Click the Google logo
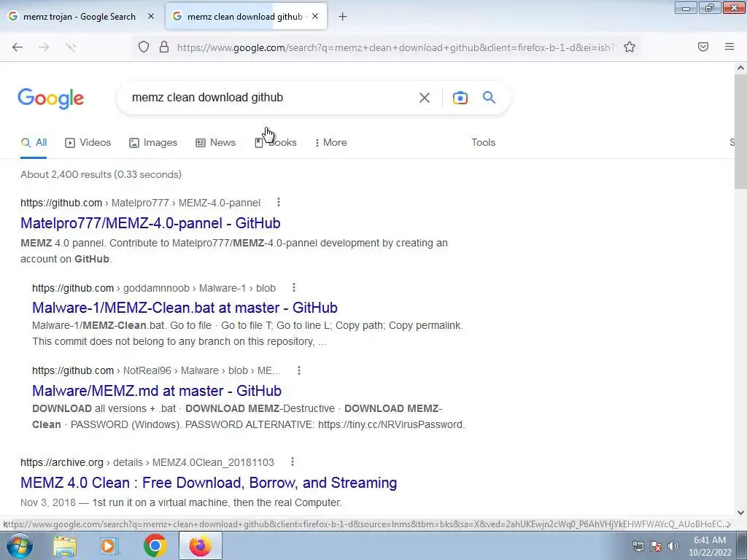 tap(51, 98)
